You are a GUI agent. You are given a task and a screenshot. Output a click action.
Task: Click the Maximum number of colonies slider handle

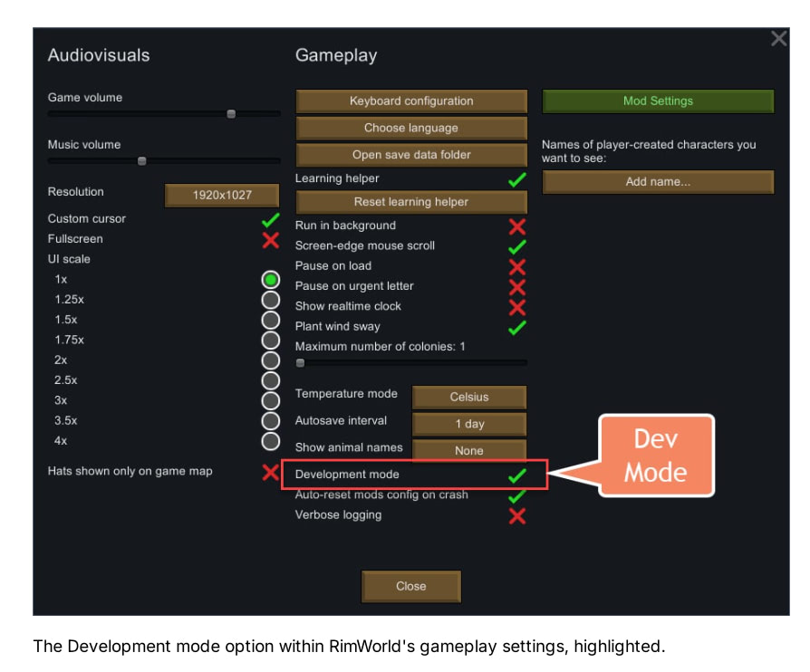pos(300,362)
